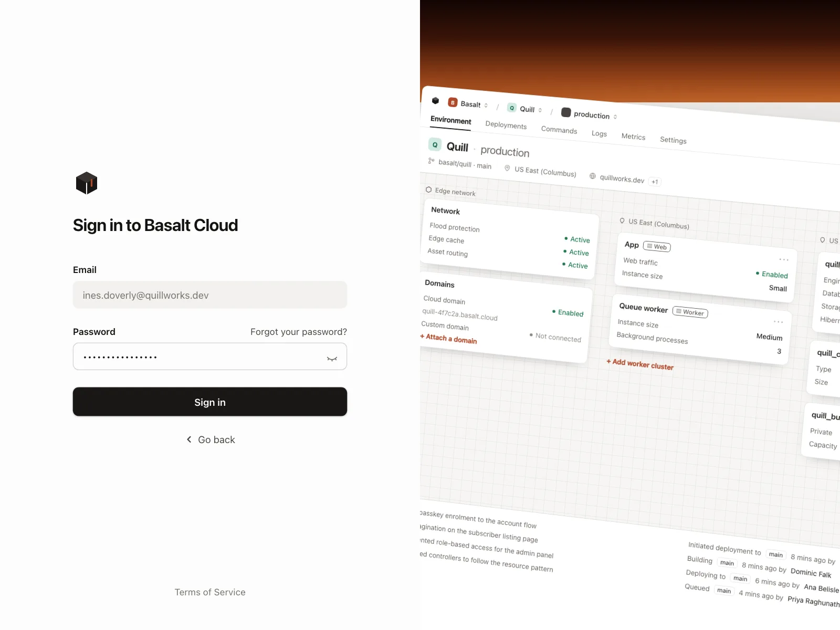The width and height of the screenshot is (840, 630).
Task: Click the black cube icon in the preview breadcrumb
Action: click(x=435, y=100)
